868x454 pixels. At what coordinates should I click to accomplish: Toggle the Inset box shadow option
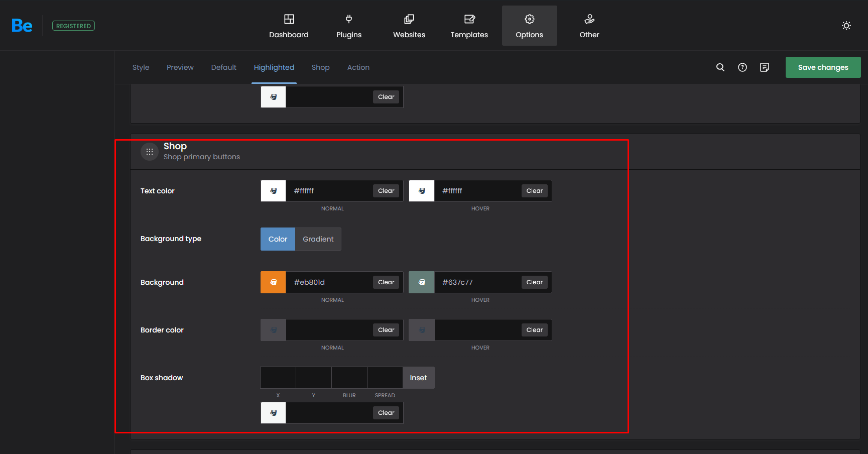pos(418,378)
